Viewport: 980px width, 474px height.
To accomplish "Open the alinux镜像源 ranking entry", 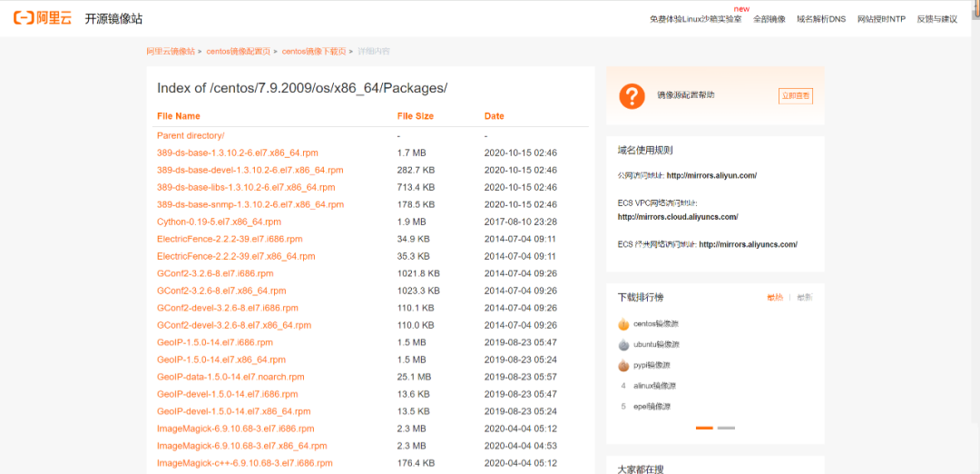I will (654, 386).
